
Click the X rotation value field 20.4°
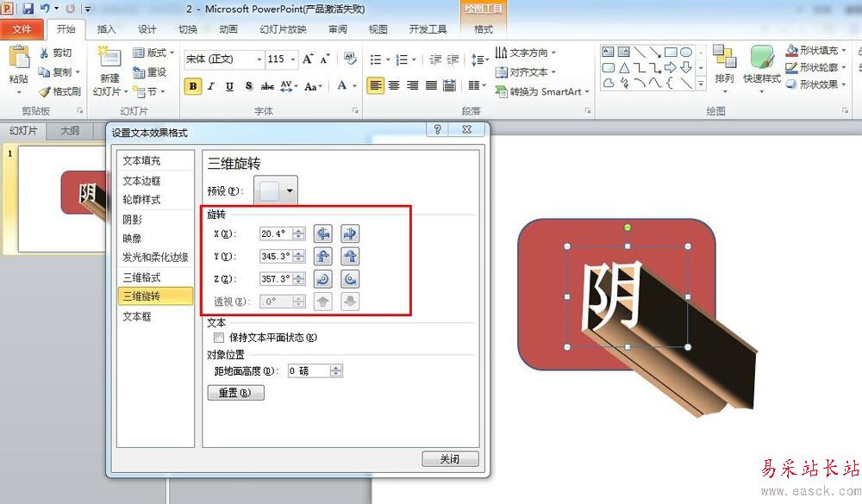point(276,233)
